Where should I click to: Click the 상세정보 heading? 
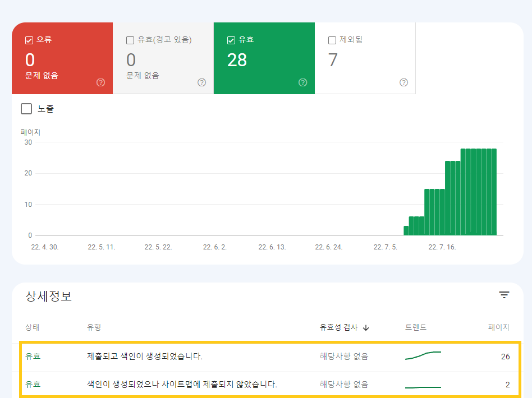[x=48, y=297]
